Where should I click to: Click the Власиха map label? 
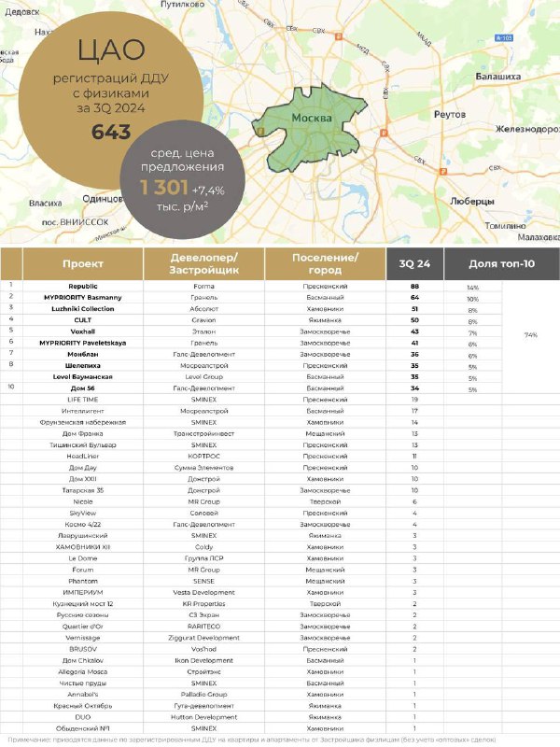45,203
